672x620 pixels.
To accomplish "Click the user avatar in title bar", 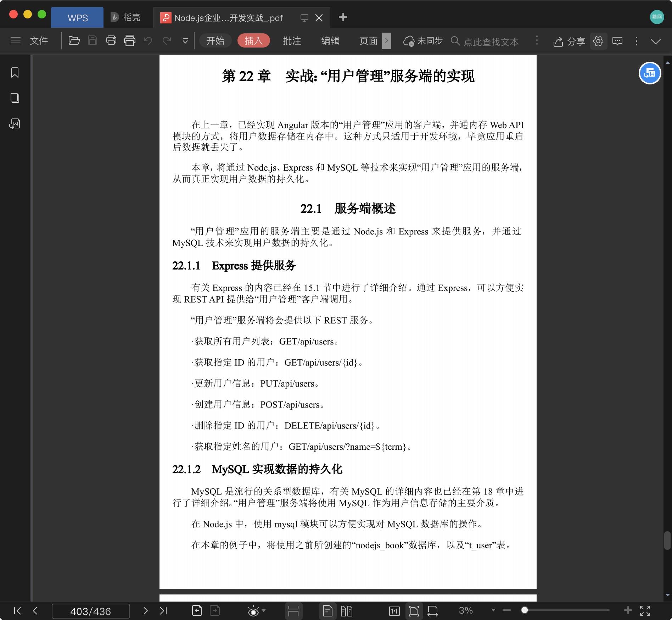I will pyautogui.click(x=657, y=17).
